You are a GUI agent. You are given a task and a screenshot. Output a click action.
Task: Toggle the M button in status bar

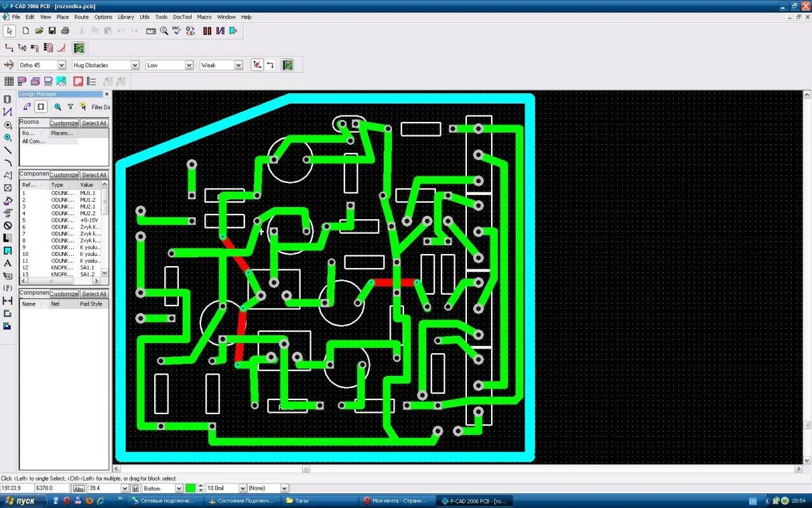point(136,488)
